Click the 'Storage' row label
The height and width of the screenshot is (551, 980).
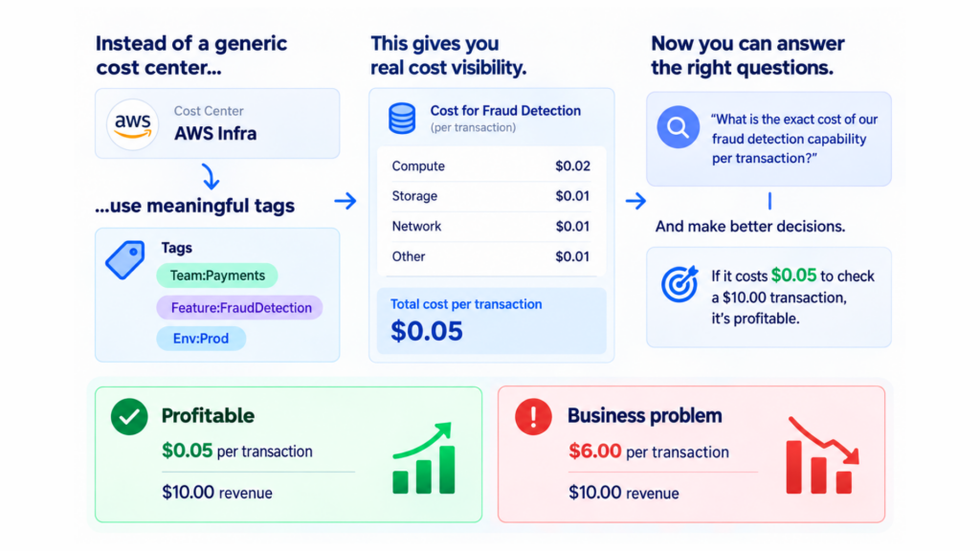414,196
